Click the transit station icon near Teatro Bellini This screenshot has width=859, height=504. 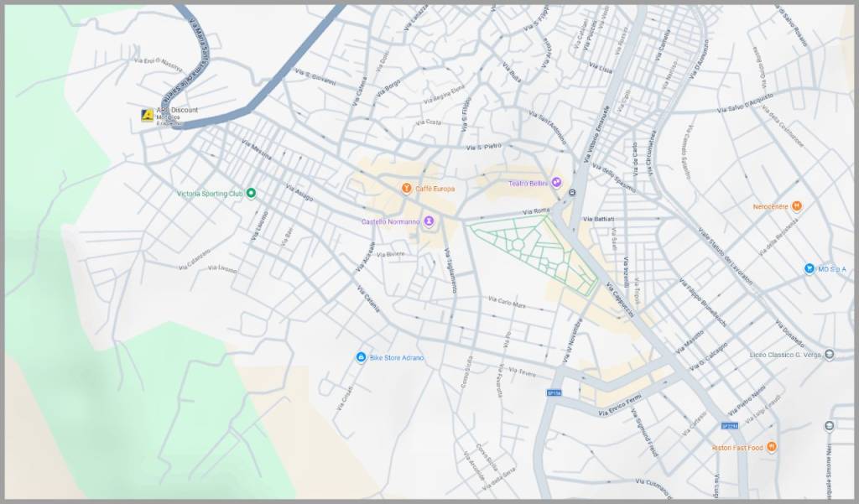tap(572, 193)
